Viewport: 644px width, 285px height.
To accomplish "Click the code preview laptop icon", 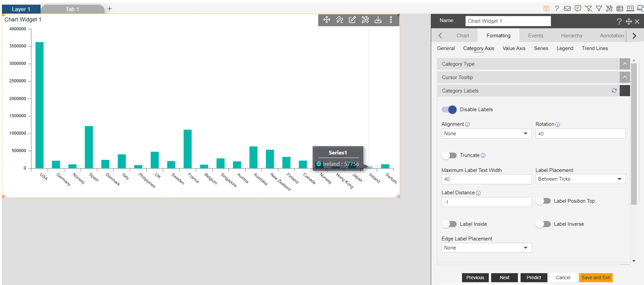I will click(630, 8).
